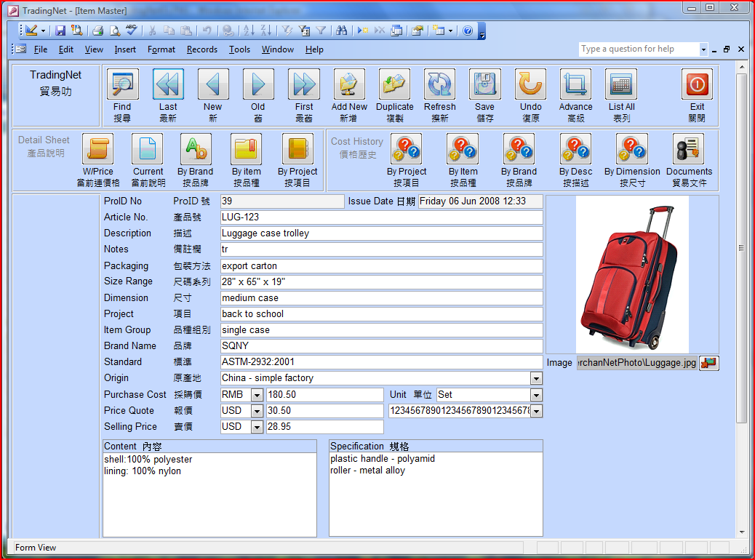755x560 pixels.
Task: Undo the last change
Action: 530,85
